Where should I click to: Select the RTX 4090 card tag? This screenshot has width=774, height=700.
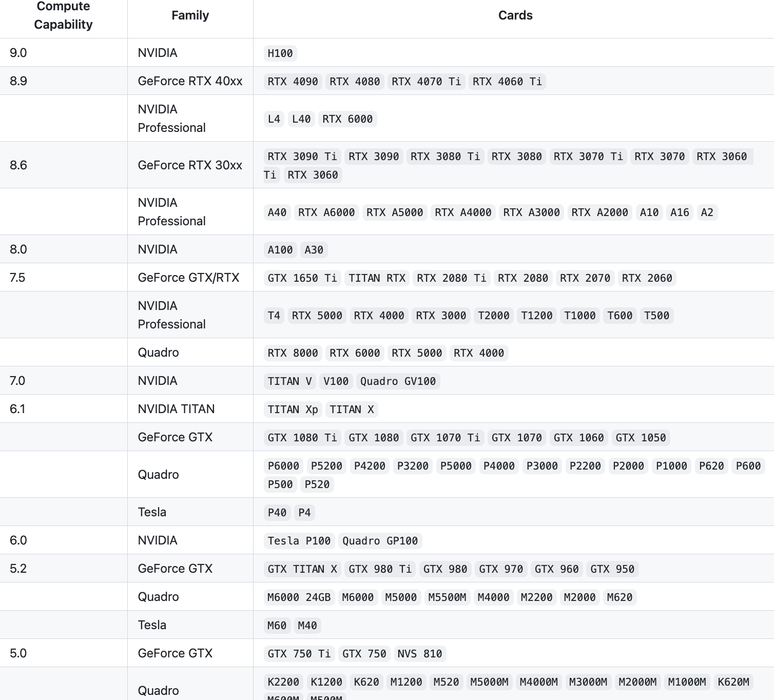[293, 82]
